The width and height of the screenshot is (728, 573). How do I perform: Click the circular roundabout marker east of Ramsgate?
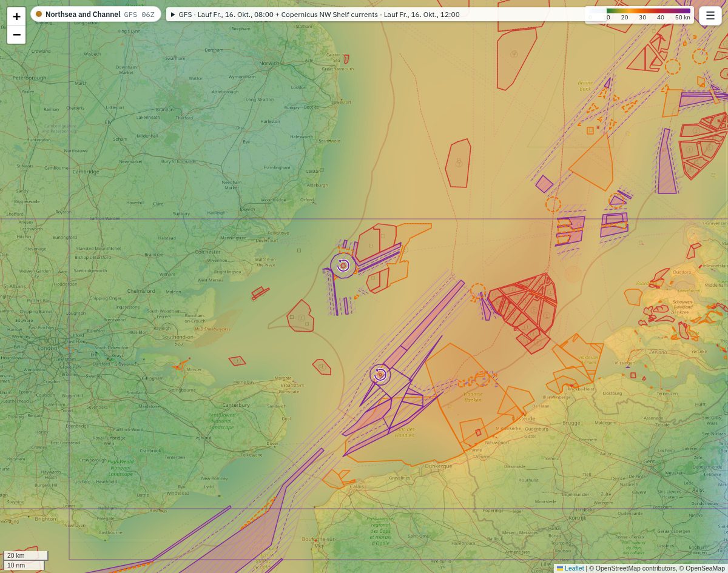380,375
